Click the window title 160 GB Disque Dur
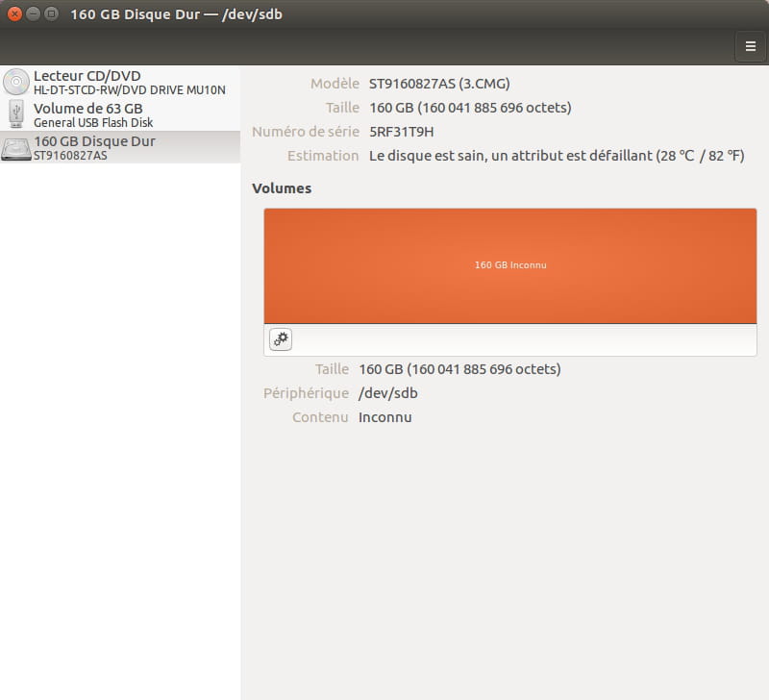Image resolution: width=769 pixels, height=700 pixels. [x=176, y=14]
